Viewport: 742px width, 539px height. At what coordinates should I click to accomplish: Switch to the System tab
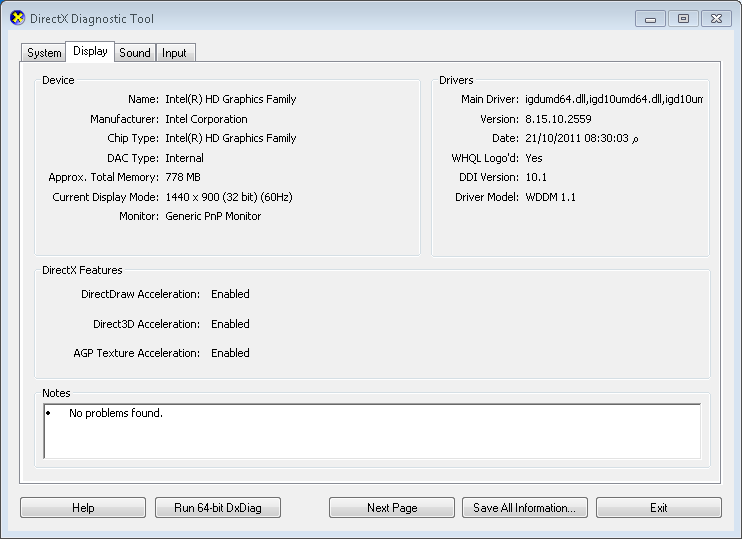[44, 53]
